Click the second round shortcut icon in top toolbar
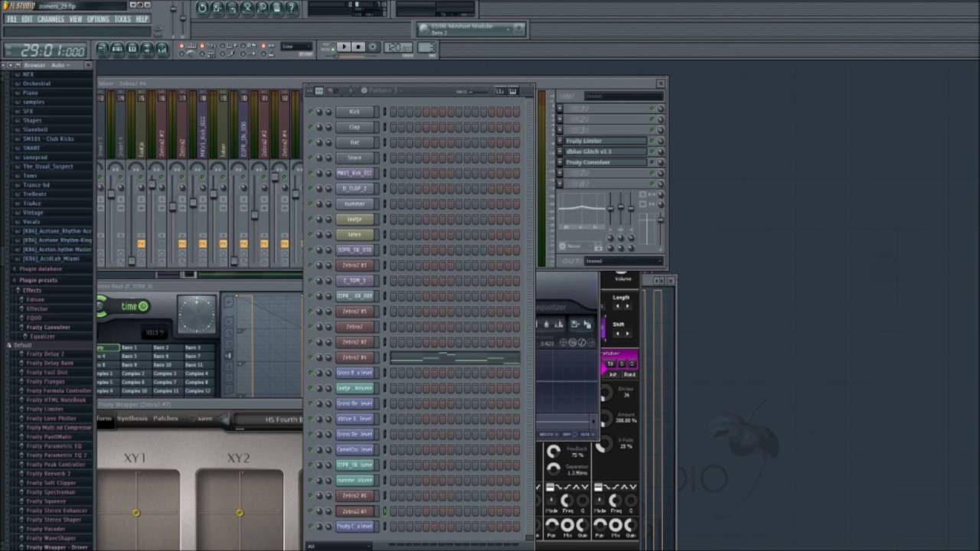 217,8
